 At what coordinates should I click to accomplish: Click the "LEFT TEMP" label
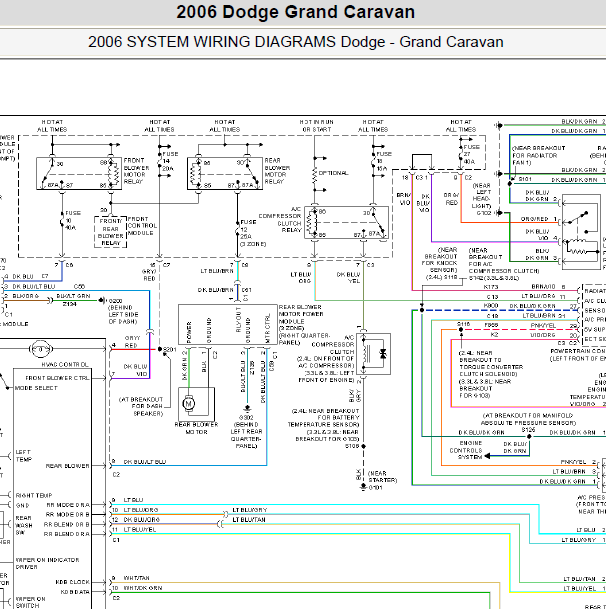coord(24,456)
